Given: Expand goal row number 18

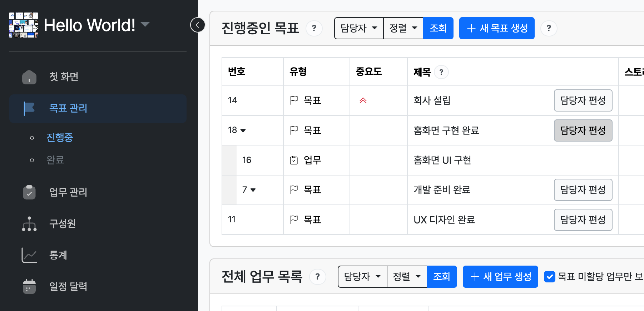Looking at the screenshot, I should coord(243,130).
